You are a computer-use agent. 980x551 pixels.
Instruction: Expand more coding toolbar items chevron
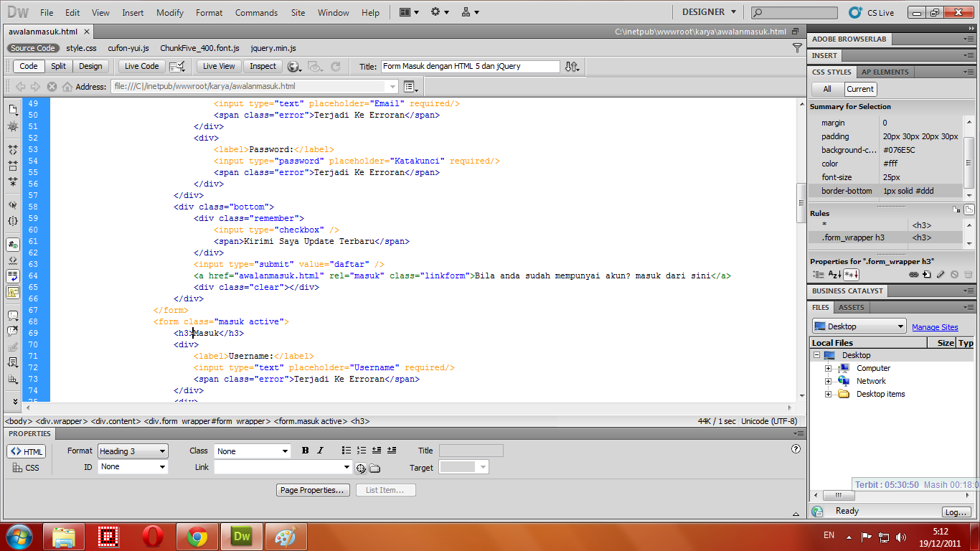(x=16, y=401)
